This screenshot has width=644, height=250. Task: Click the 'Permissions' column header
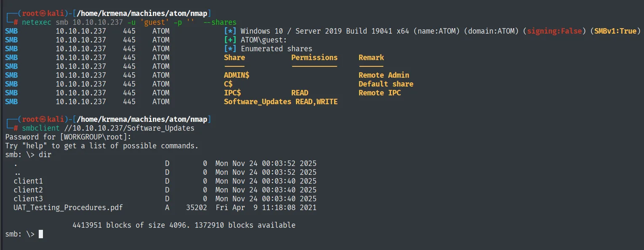(314, 58)
